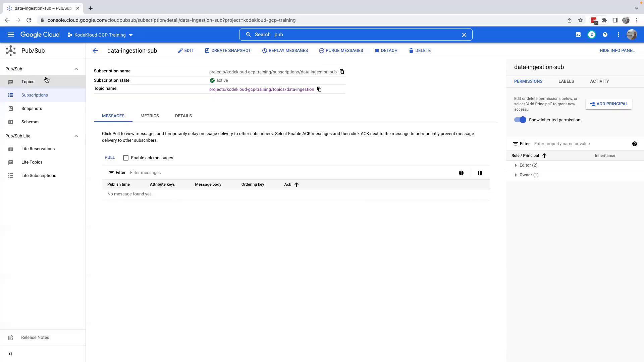Collapse the left sidebar navigation
This screenshot has width=644, height=362.
pos(10,354)
